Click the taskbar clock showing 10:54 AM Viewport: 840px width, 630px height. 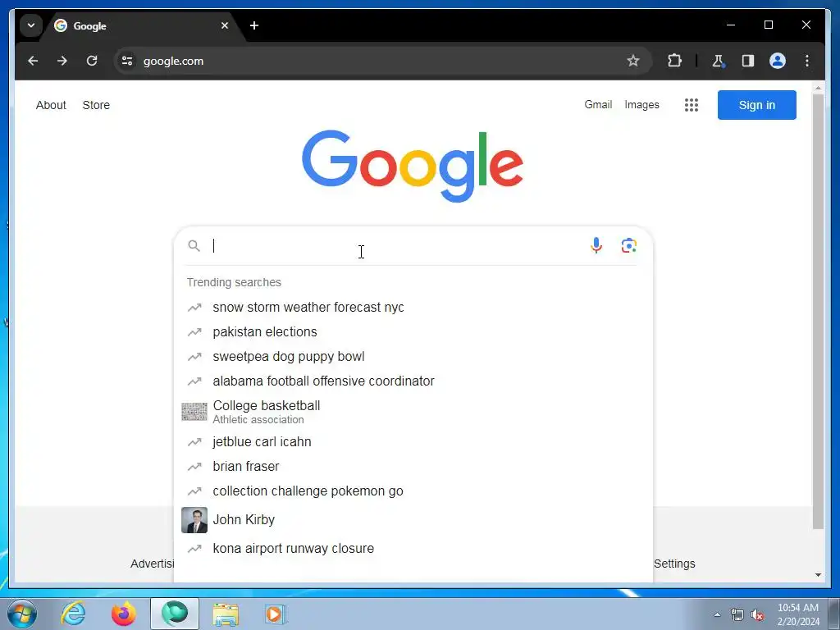798,614
